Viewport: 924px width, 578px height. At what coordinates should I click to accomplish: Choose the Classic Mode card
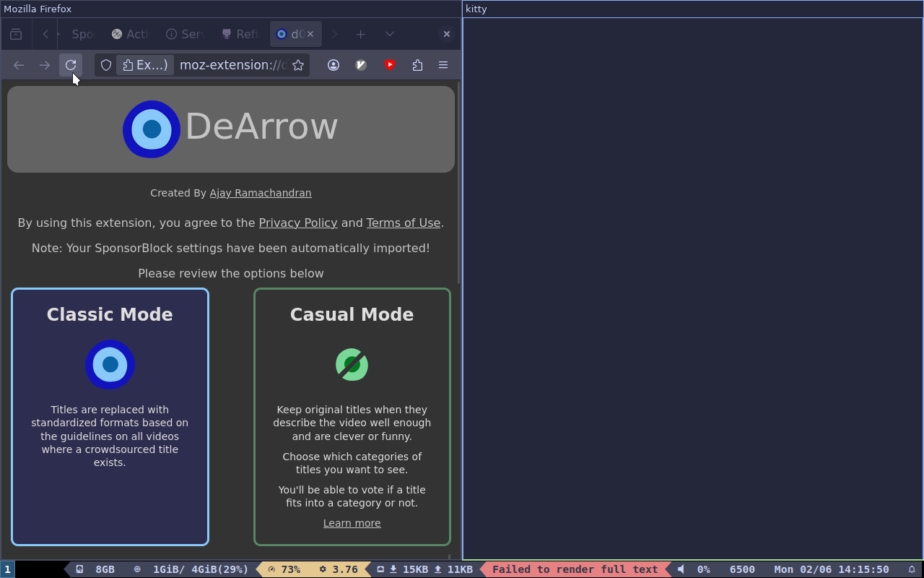pos(110,417)
